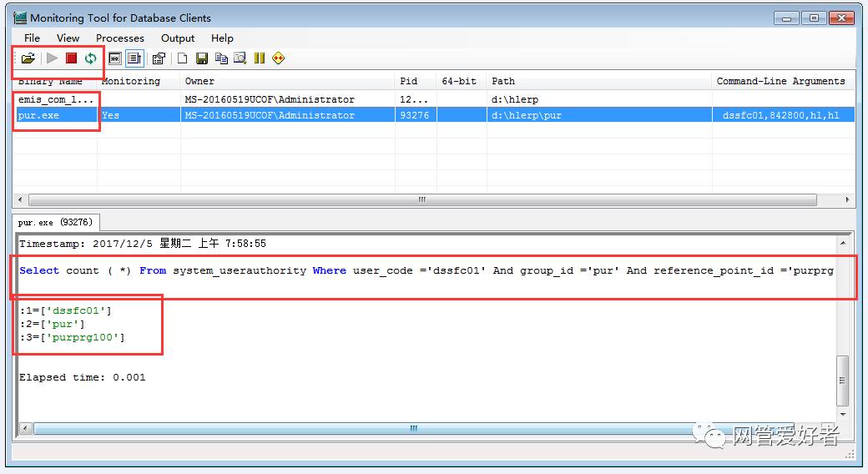Copy output with the copy pages icon

point(221,58)
